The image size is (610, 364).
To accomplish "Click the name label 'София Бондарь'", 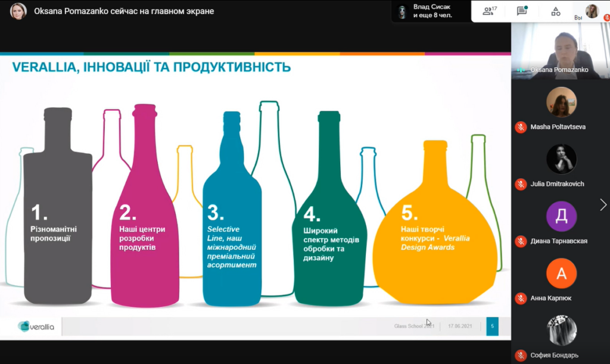I will [x=555, y=355].
